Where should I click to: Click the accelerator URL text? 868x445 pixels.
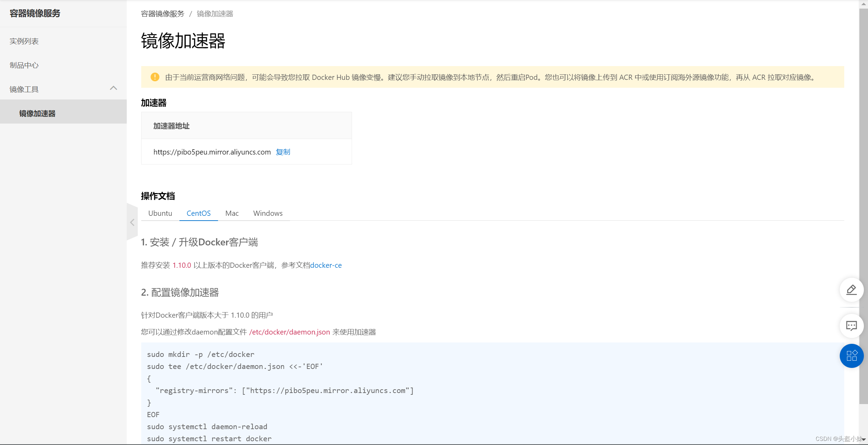[x=212, y=152]
